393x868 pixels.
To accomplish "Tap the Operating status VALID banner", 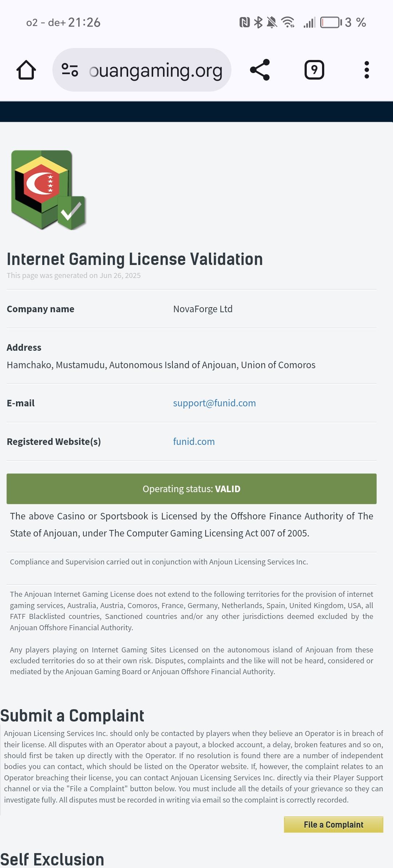I will point(191,489).
